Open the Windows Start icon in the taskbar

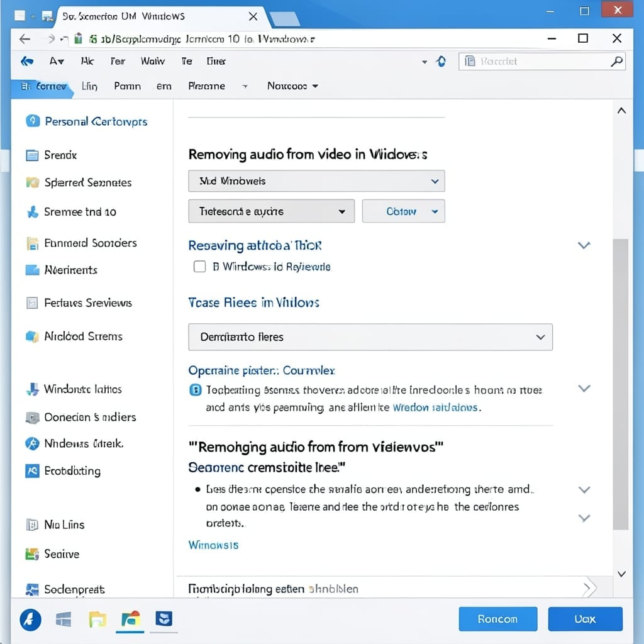pos(64,619)
